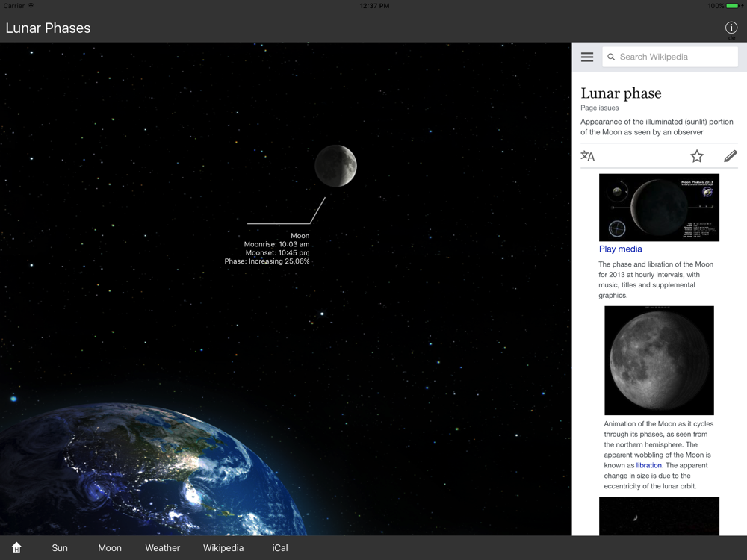Tap the 'Lunar phase' article heading
The width and height of the screenshot is (747, 560).
[621, 93]
